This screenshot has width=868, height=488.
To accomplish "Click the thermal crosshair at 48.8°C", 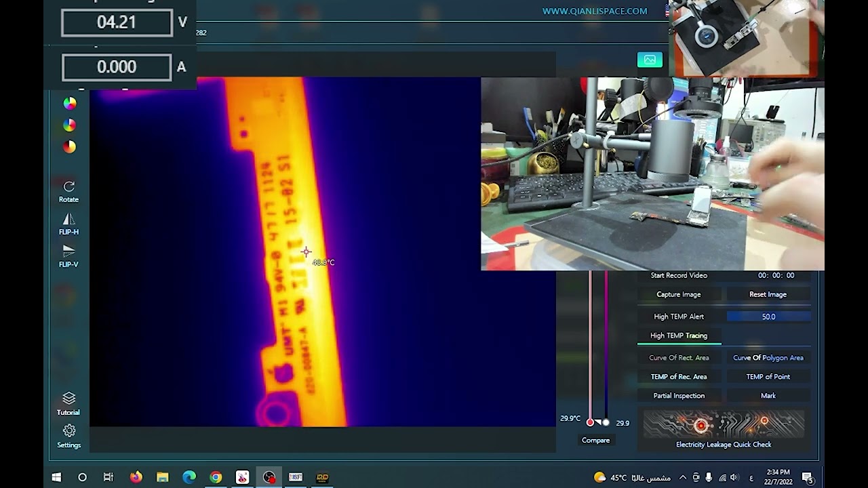I will click(306, 252).
